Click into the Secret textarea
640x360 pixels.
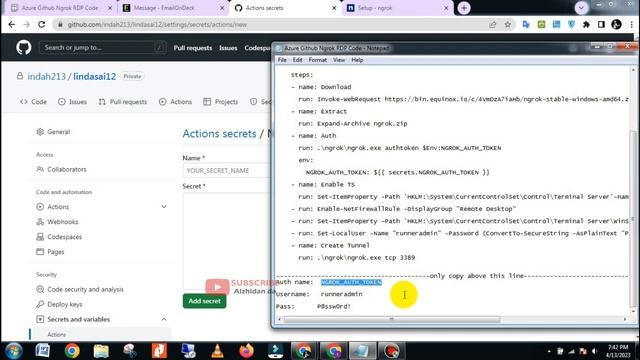[227, 241]
